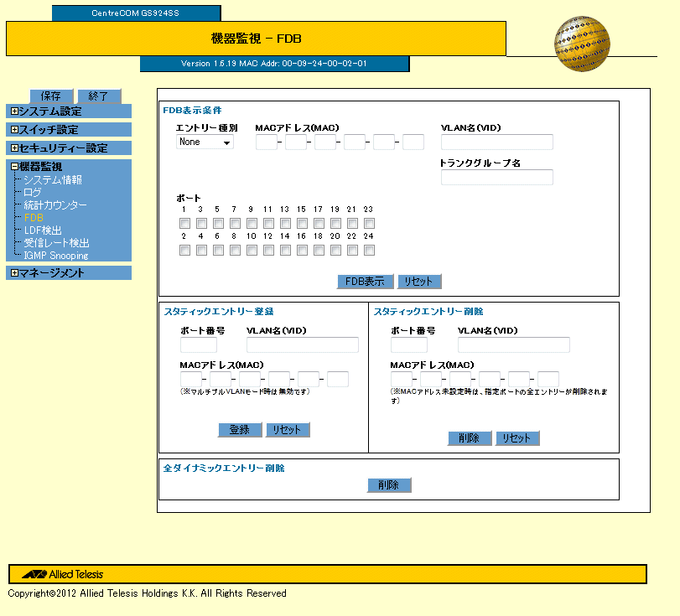The image size is (680, 616).
Task: Click the トランクグループ名 input field
Action: 497,177
